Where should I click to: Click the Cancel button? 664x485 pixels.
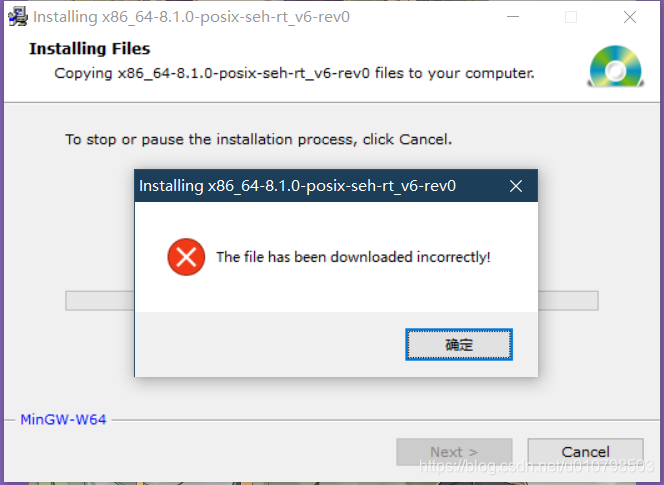pos(585,452)
